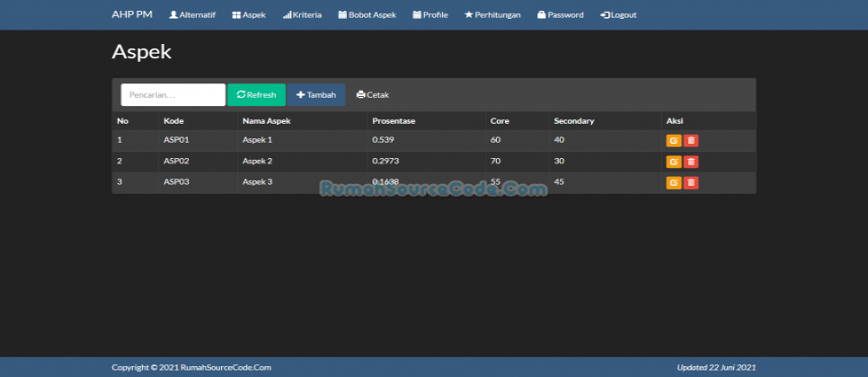Click the AHP PM brand link
The width and height of the screenshot is (868, 377).
click(x=132, y=14)
